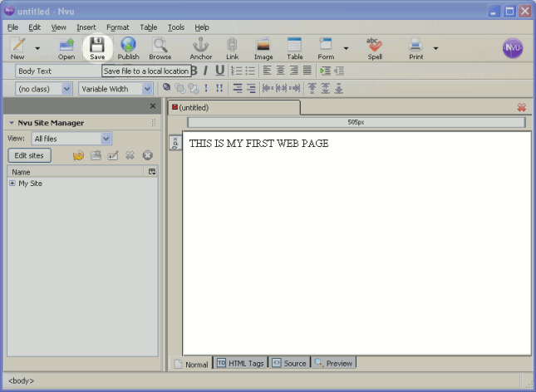The image size is (536, 392).
Task: Click the Print toolbar icon
Action: click(x=416, y=48)
